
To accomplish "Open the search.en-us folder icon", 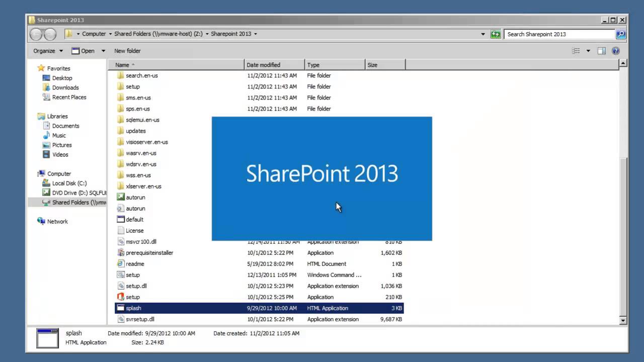I will pos(120,75).
